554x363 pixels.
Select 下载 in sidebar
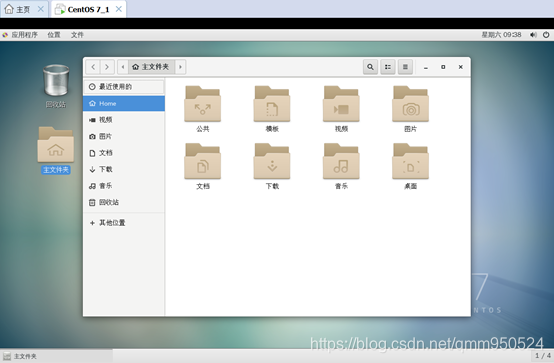(x=124, y=169)
